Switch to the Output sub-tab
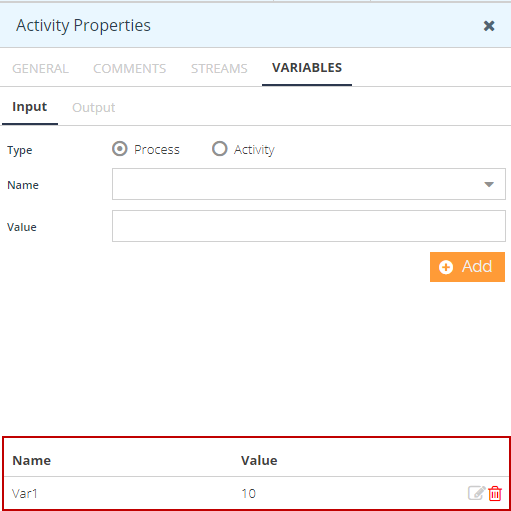 [x=94, y=108]
